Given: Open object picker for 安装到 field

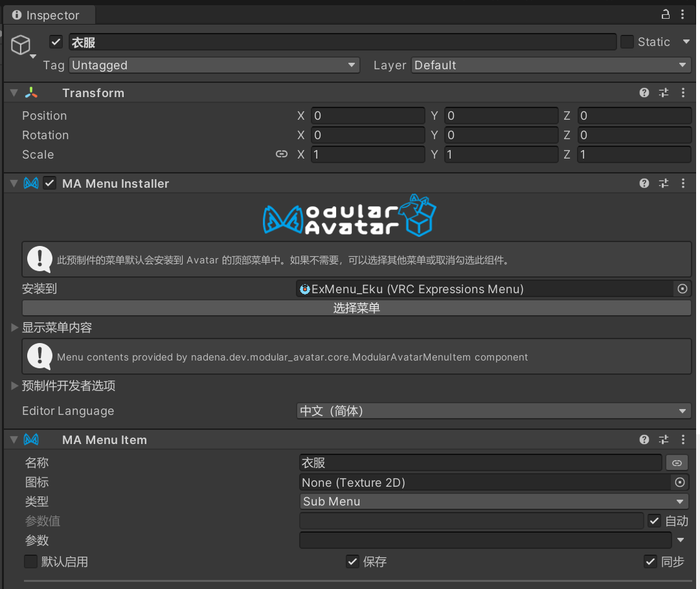Looking at the screenshot, I should click(682, 289).
